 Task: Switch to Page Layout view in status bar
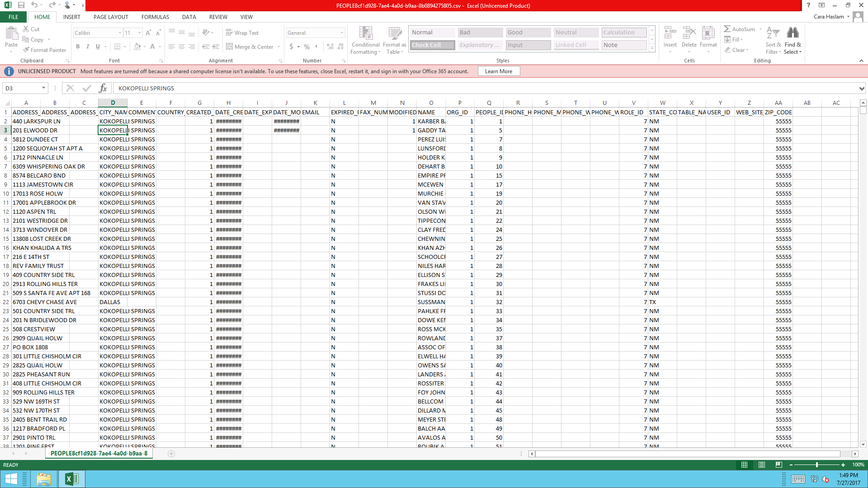762,465
